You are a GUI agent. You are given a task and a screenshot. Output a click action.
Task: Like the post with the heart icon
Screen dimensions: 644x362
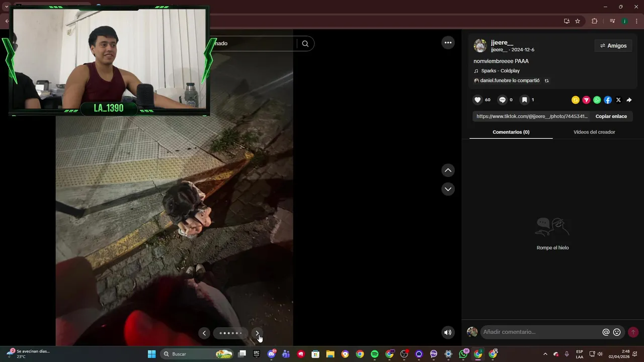478,100
